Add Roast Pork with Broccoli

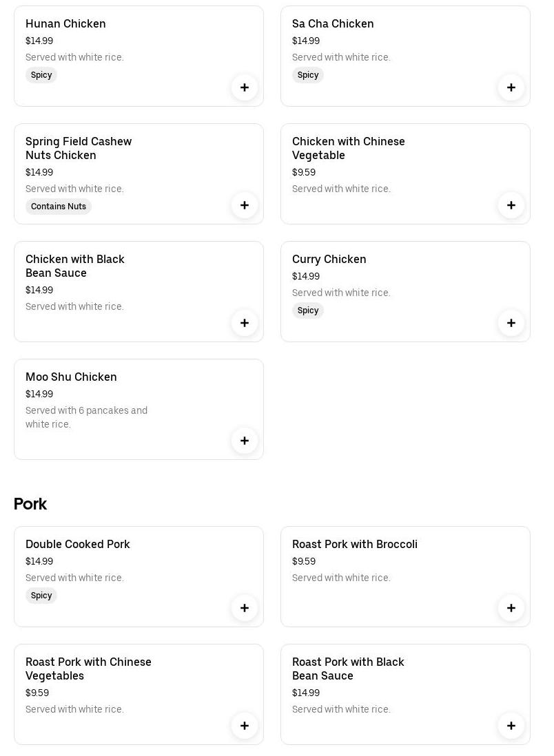click(x=511, y=608)
